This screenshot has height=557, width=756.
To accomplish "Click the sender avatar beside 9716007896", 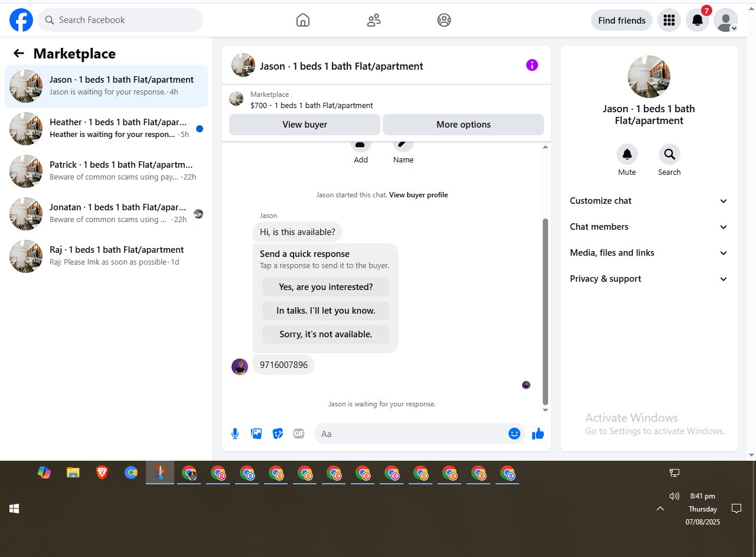I will coord(240,367).
